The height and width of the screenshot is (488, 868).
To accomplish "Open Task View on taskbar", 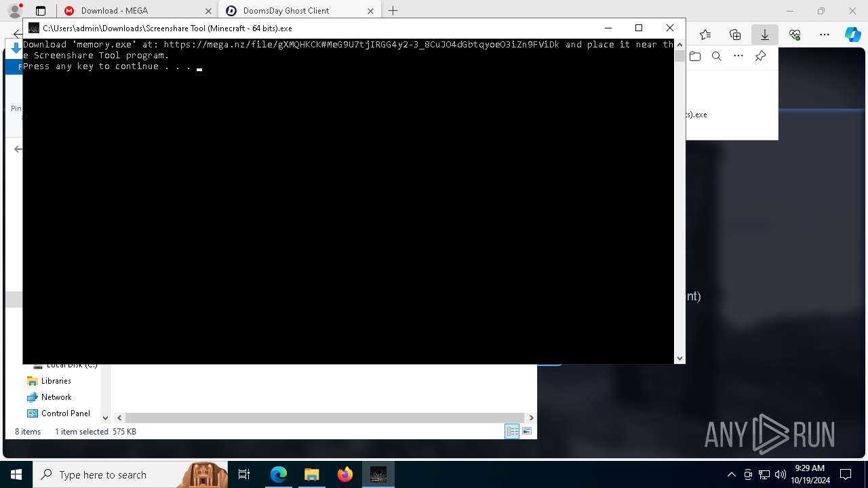I will pos(244,474).
